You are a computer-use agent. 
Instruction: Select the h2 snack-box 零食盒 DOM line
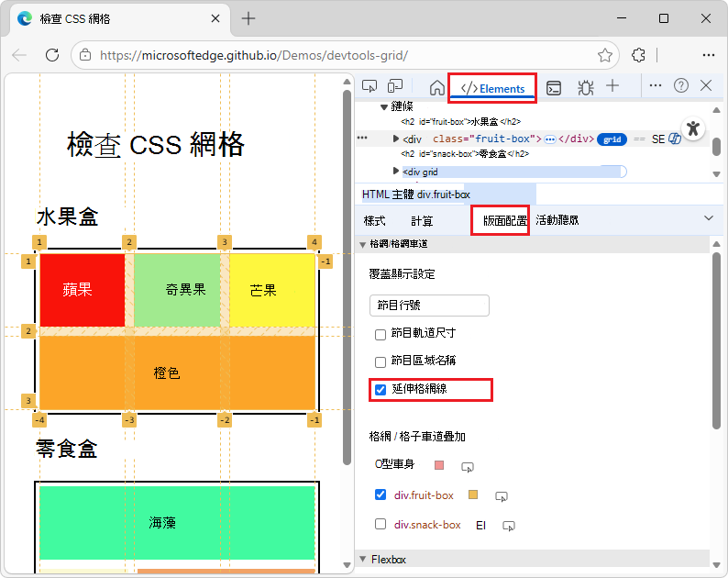tap(465, 154)
